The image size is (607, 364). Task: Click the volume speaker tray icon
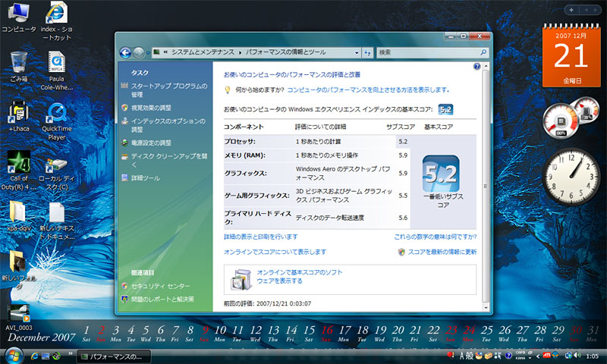pos(577,356)
